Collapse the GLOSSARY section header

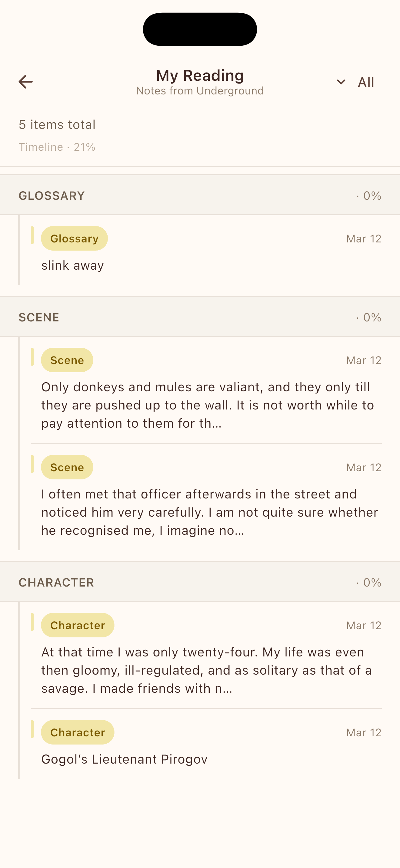(51, 195)
